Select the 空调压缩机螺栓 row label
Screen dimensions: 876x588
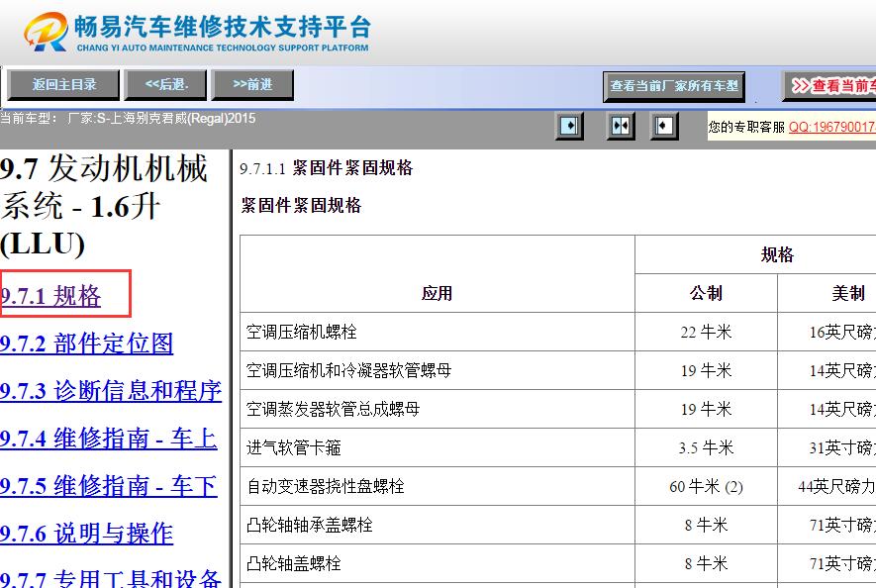pyautogui.click(x=301, y=332)
